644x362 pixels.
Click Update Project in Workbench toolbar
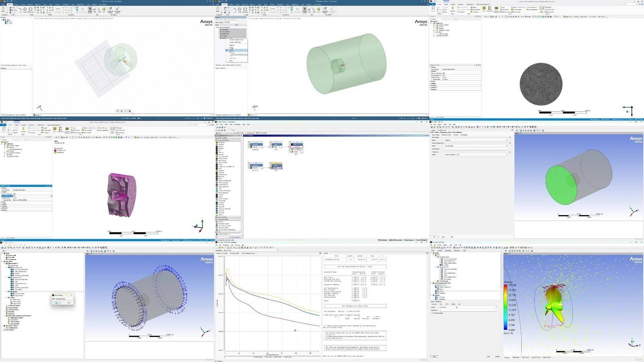click(x=250, y=133)
